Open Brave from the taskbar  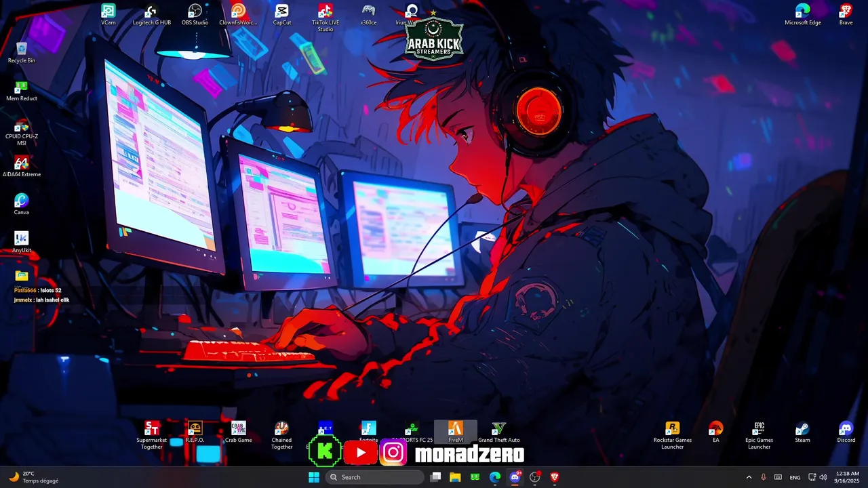[555, 477]
